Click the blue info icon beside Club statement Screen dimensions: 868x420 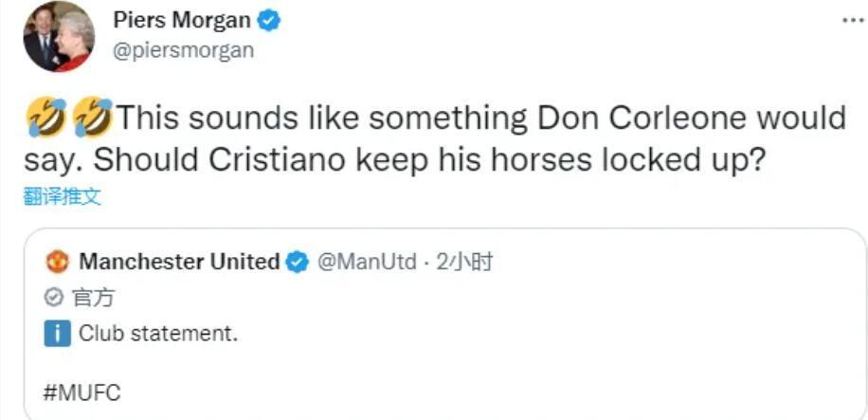58,334
